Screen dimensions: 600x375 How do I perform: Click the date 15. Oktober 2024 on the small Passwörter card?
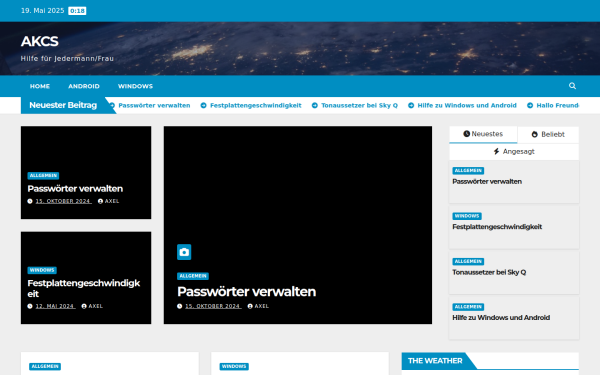[64, 201]
